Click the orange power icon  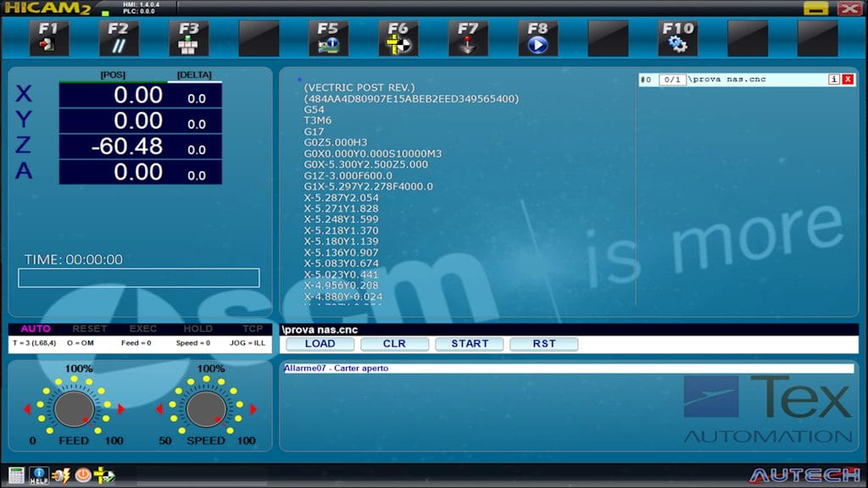point(83,475)
